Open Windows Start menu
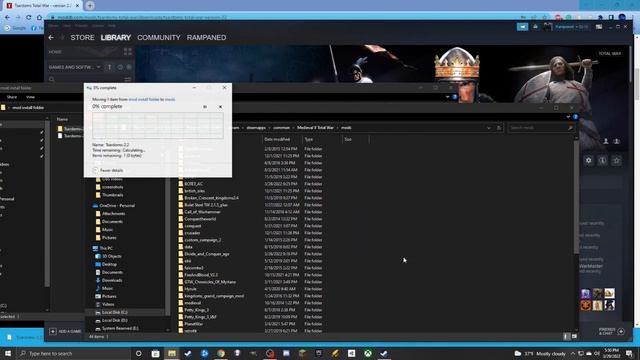Screen dimensions: 640x360 click(x=8, y=353)
